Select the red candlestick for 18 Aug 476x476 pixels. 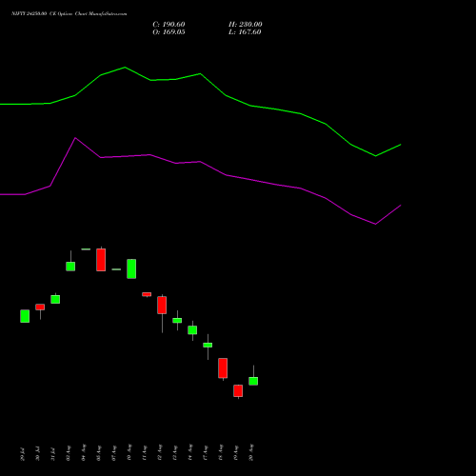223,368
